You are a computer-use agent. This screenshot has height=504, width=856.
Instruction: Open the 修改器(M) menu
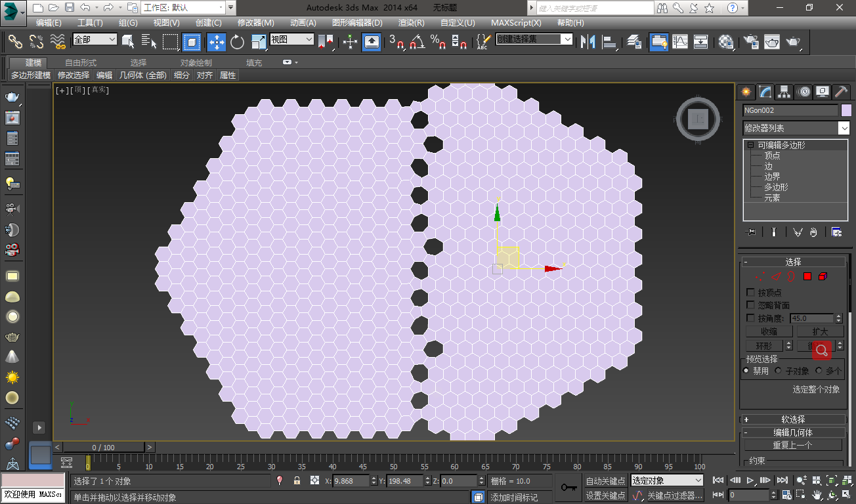point(255,22)
